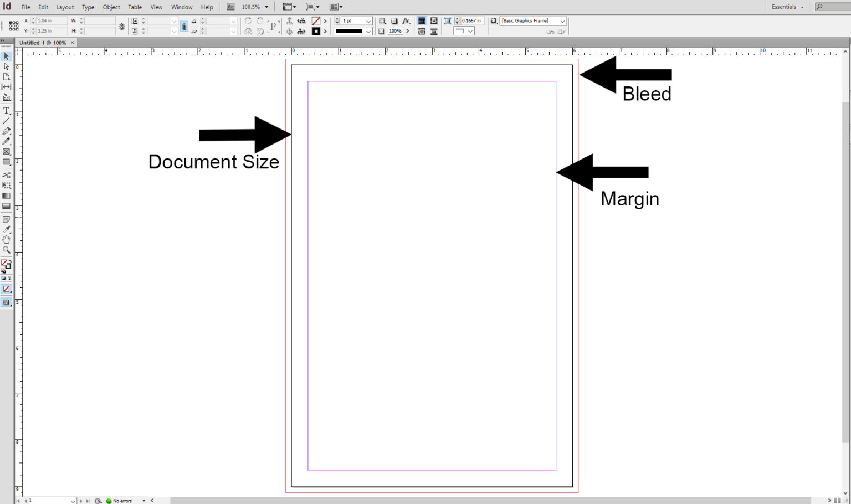Screen dimensions: 851x504
Task: Select the Untitled-1 document tab
Action: [43, 42]
